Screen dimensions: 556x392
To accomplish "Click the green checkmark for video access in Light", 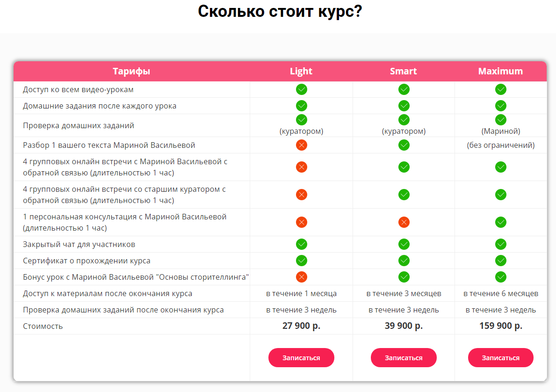I will coord(301,89).
